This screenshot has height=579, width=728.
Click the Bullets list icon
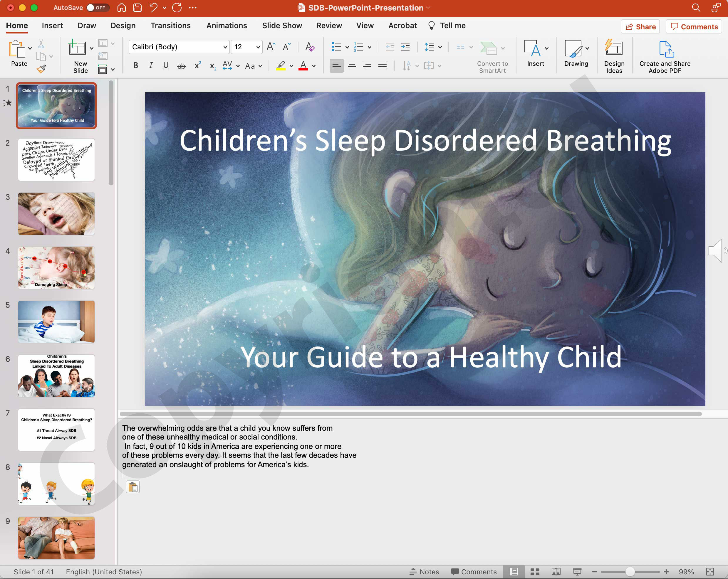click(336, 47)
